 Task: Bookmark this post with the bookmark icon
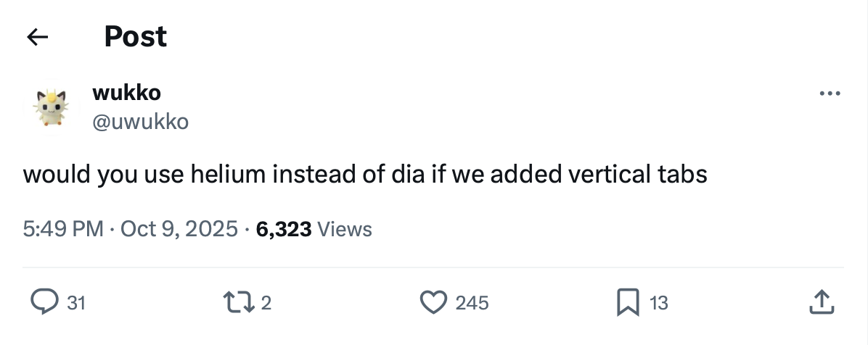[x=627, y=302]
